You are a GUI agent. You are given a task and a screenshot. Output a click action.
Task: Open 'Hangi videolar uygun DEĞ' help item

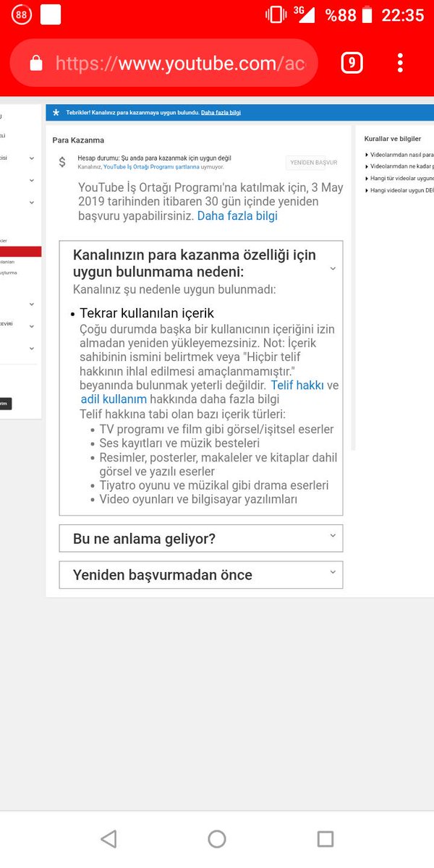point(401,190)
